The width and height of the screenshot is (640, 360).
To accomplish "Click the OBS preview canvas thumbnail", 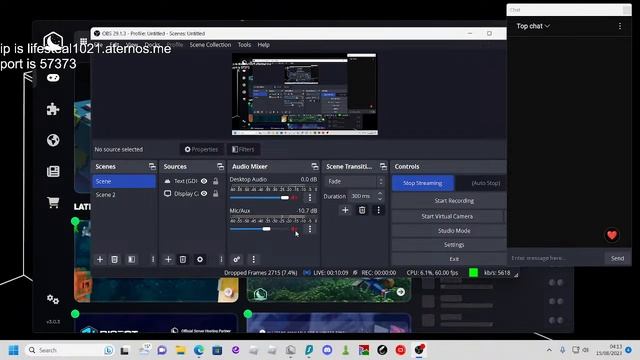I will [304, 94].
